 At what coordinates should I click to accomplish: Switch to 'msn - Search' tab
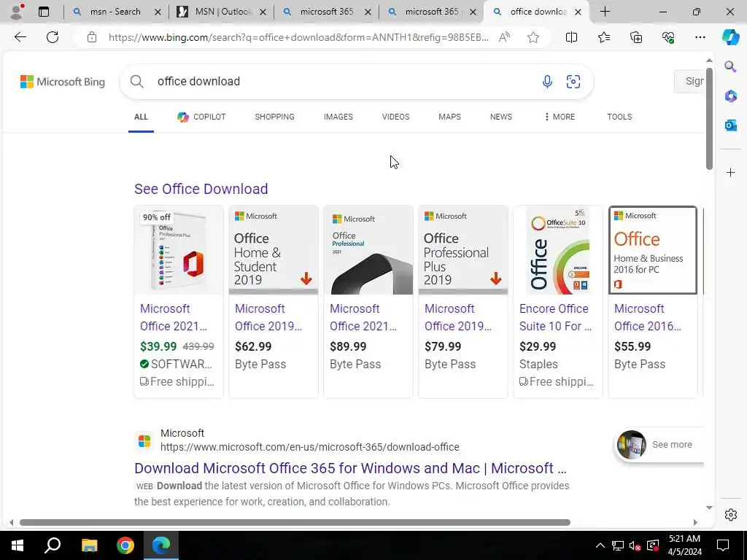click(115, 12)
